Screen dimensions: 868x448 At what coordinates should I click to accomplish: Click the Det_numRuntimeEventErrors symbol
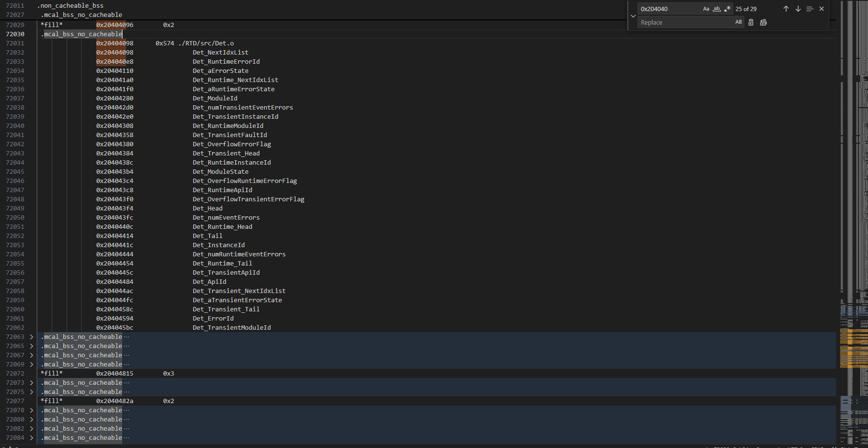239,254
